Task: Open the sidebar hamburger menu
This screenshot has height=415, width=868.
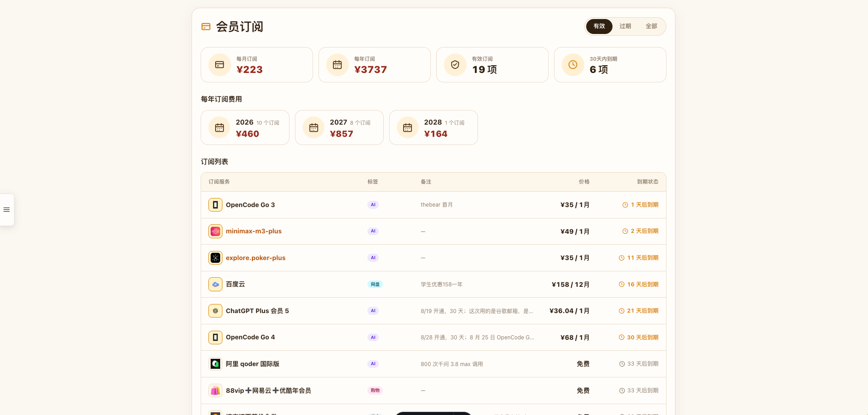Action: [6, 210]
